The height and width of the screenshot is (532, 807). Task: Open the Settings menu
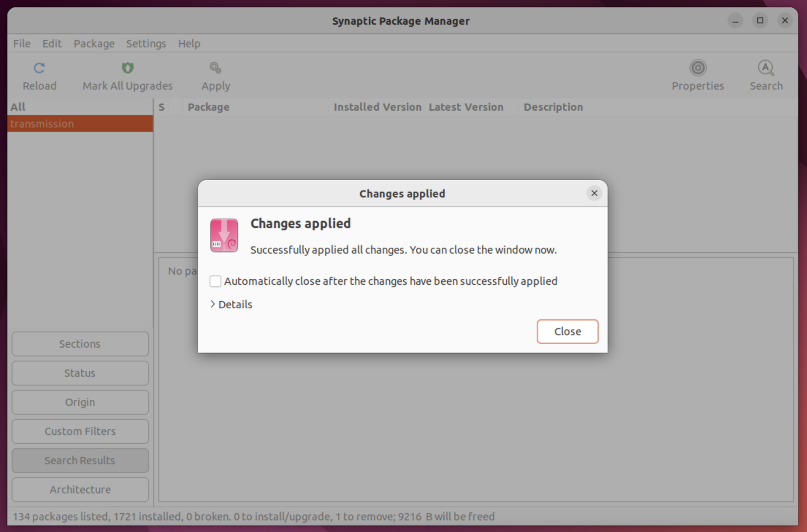coord(145,43)
